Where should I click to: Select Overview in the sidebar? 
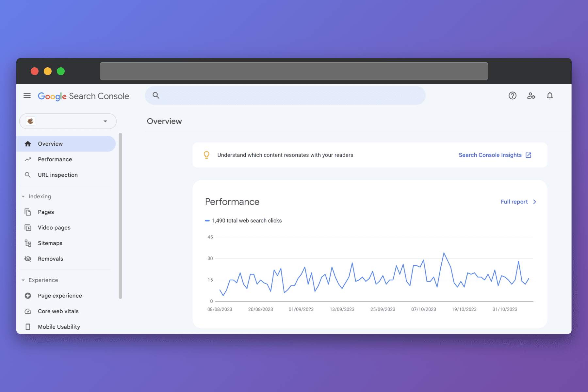[66, 144]
